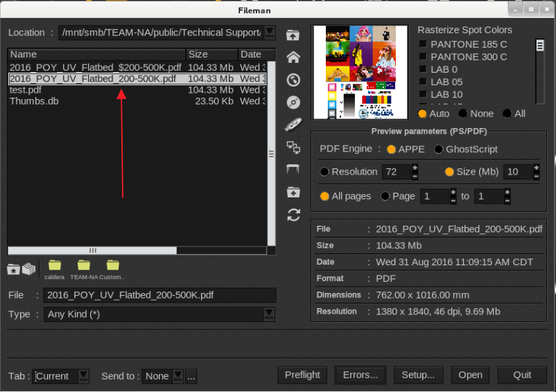
Task: Enable the PANTONE 185 C checkbox
Action: tap(422, 44)
